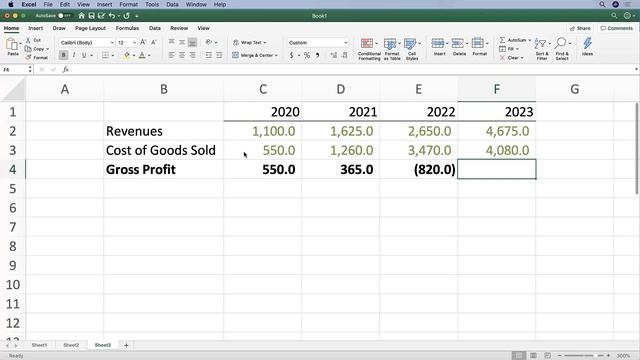Viewport: 640px width, 360px height.
Task: Open the Tools menu in menu bar
Action: point(152,4)
